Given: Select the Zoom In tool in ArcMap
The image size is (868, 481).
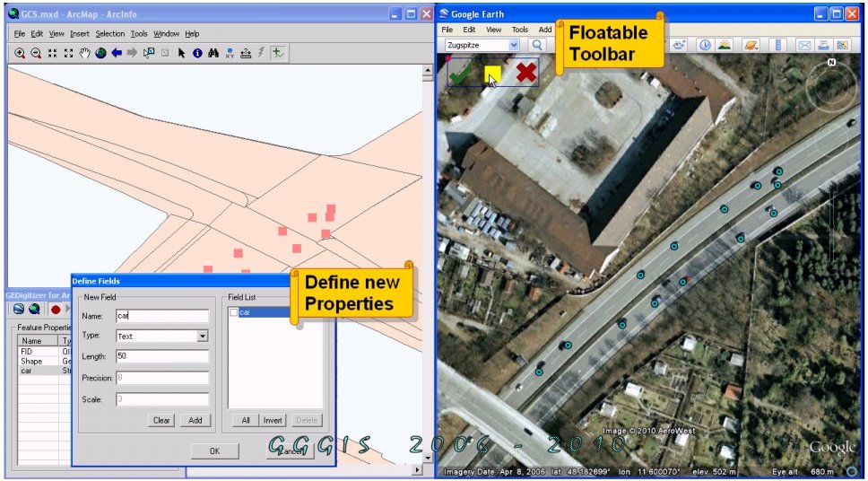Looking at the screenshot, I should (20, 53).
